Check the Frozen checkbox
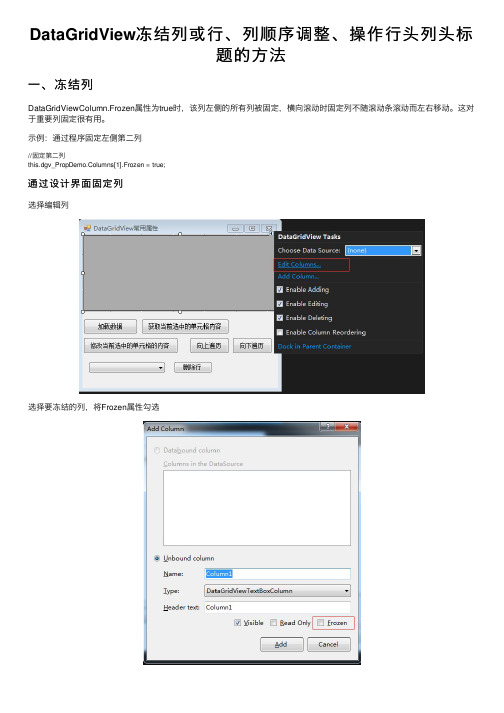 point(321,623)
